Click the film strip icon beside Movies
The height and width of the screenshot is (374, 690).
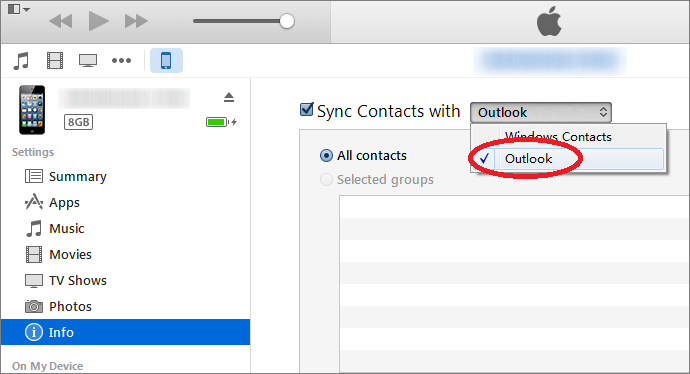(x=34, y=254)
